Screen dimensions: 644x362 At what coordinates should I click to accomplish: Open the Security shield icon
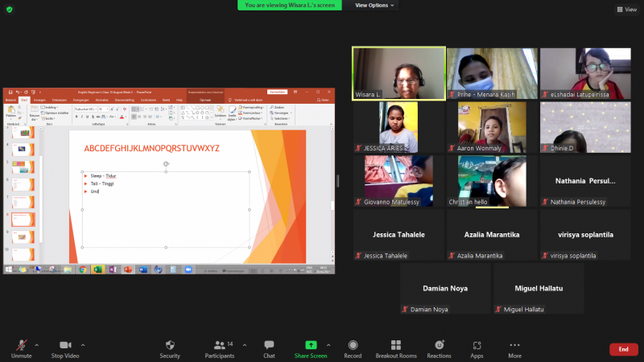(x=170, y=345)
